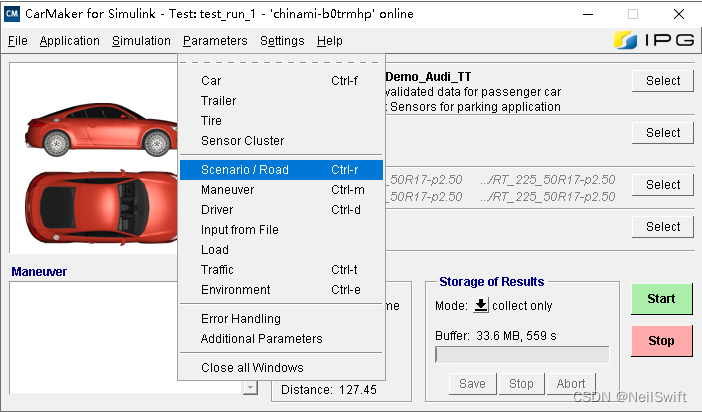
Task: Open the File menu
Action: pos(18,41)
